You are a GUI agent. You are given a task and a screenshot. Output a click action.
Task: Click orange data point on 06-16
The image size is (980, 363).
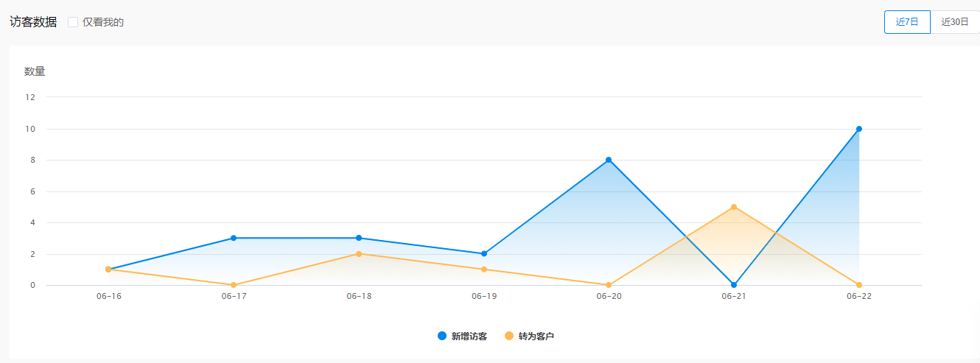pyautogui.click(x=108, y=269)
